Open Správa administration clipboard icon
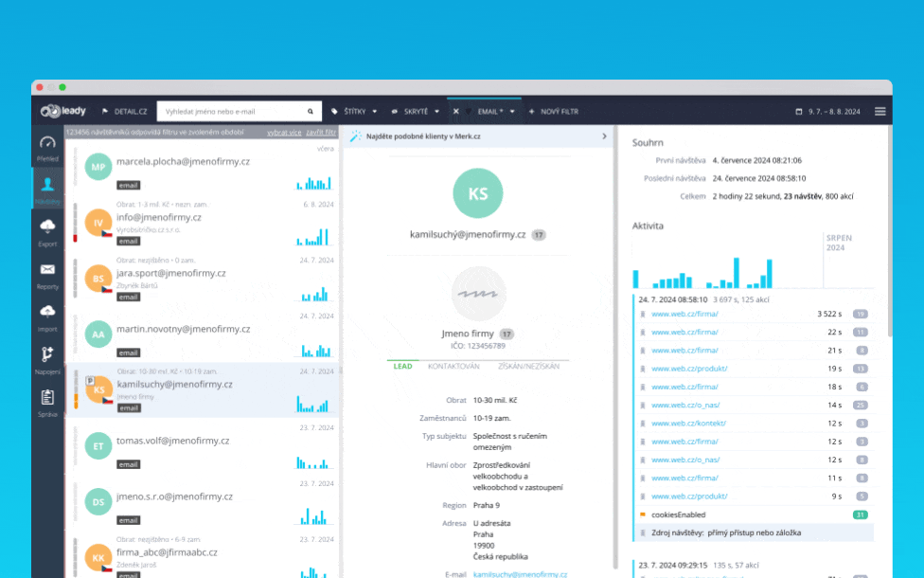924x578 pixels. (x=47, y=402)
